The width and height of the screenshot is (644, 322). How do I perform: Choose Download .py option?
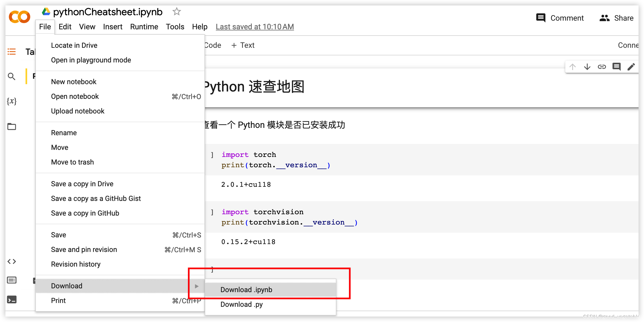241,304
